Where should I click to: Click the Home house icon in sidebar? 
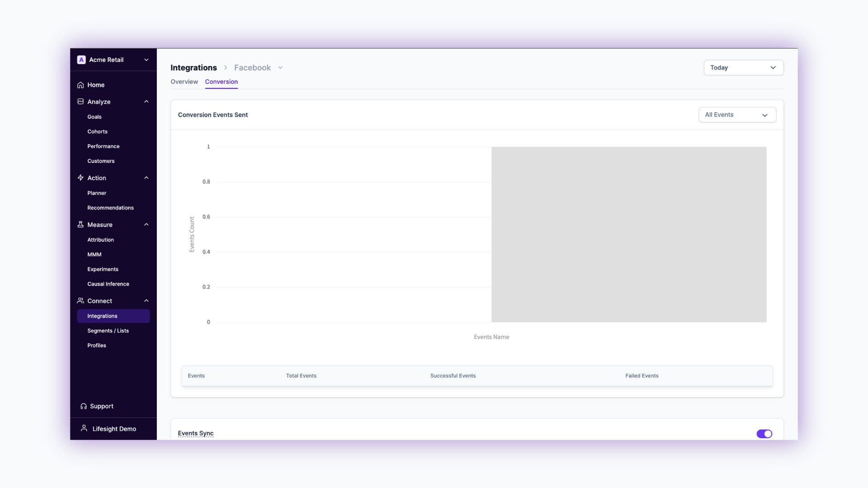click(80, 85)
